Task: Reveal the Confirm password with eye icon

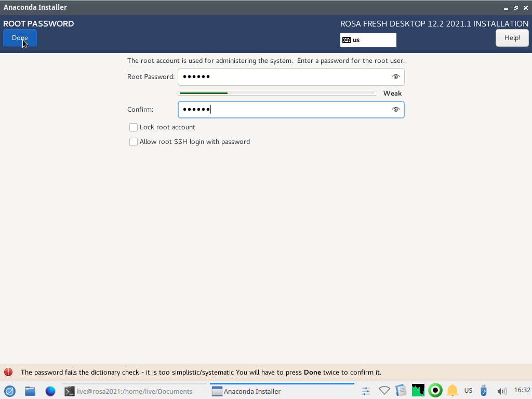Action: [x=395, y=110]
